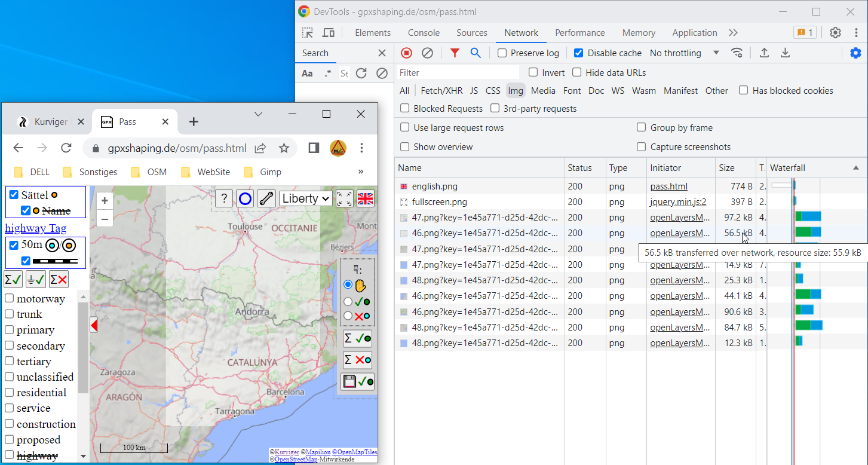The height and width of the screenshot is (465, 868).
Task: Enable the Preserve log checkbox
Action: (502, 53)
